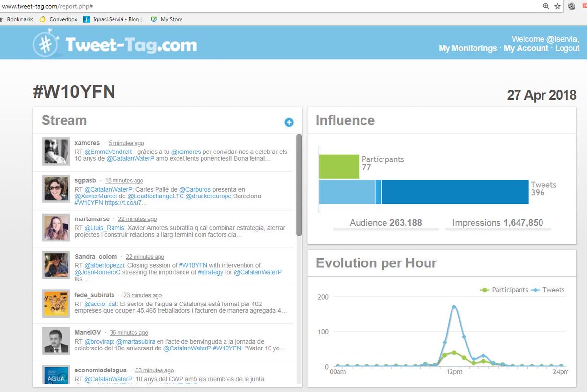This screenshot has height=392, width=587.
Task: Open ManelGV profile picture
Action: pos(56,341)
